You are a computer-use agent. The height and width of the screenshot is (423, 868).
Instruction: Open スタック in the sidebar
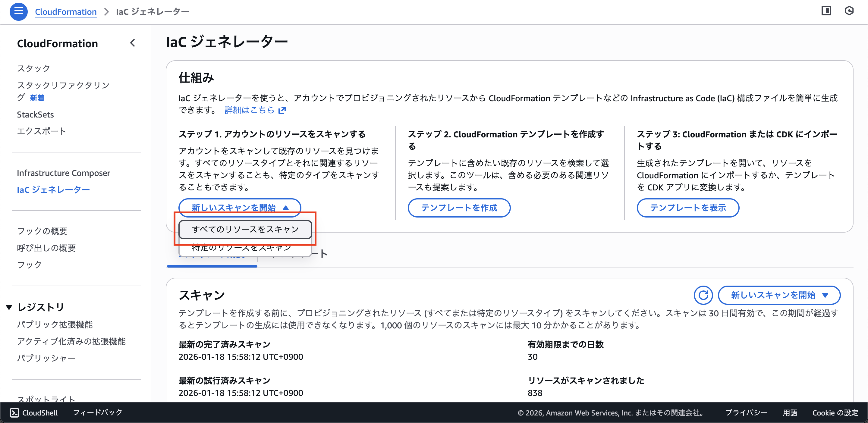(x=33, y=68)
